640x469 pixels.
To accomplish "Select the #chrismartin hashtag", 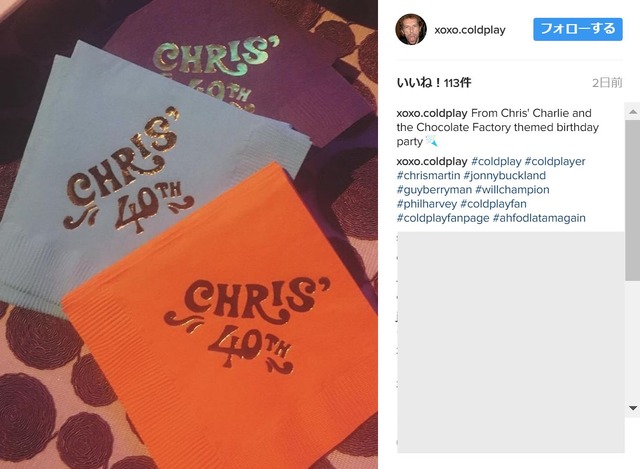I will 428,176.
